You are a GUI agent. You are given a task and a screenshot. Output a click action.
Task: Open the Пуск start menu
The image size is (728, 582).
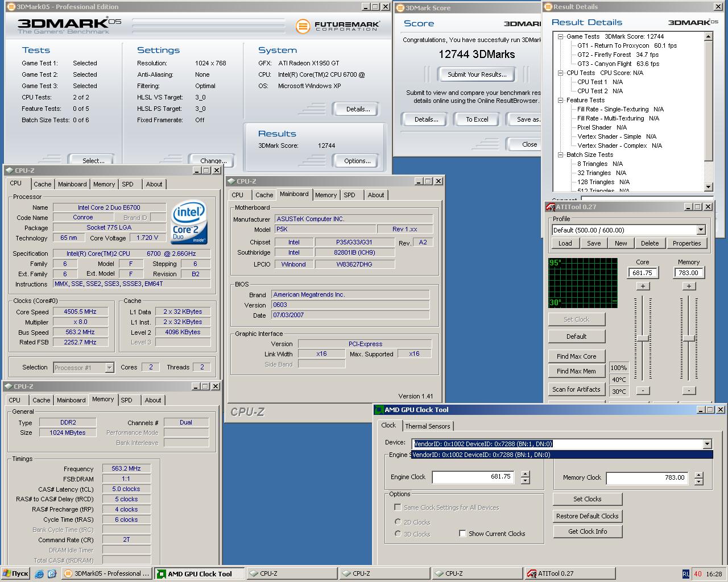click(x=15, y=574)
